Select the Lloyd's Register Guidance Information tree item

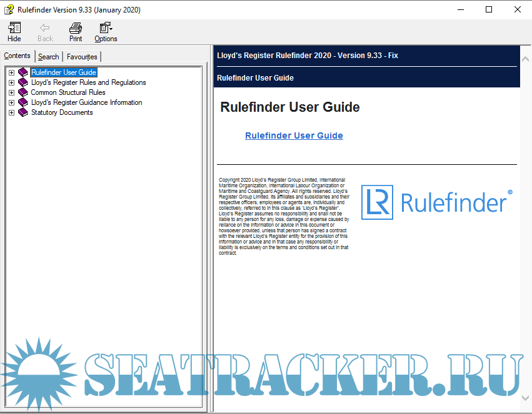point(86,102)
